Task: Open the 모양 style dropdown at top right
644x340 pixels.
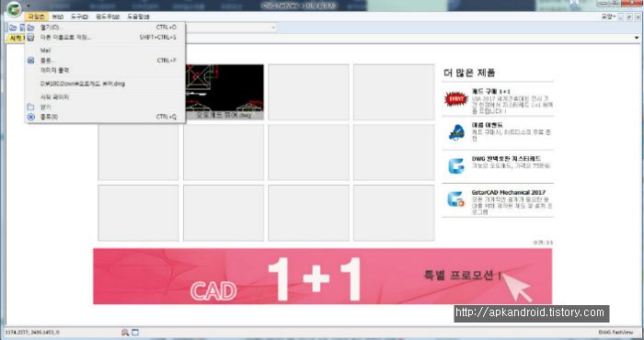Action: pyautogui.click(x=607, y=17)
